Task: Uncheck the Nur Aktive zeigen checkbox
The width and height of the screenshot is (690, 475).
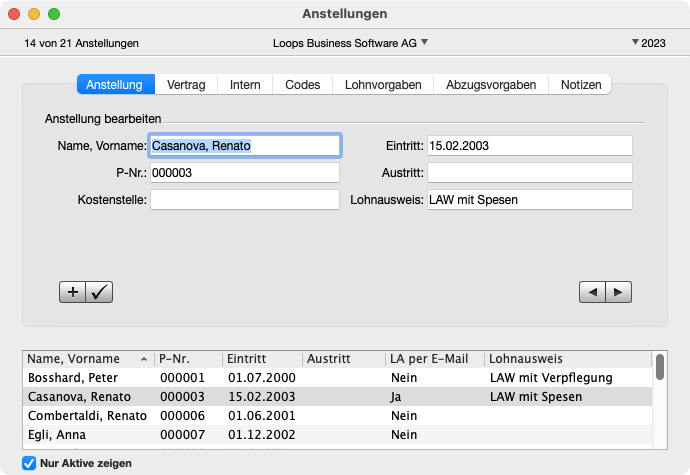Action: [x=29, y=463]
